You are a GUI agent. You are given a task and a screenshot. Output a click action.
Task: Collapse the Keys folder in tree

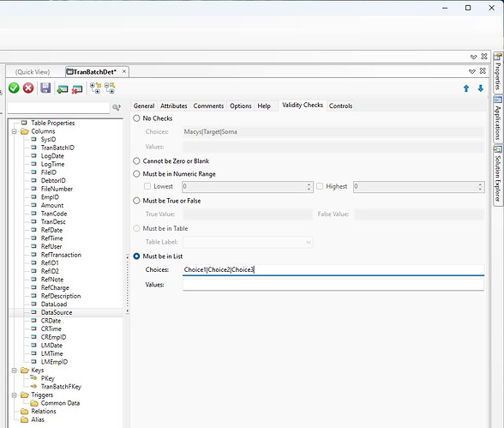click(14, 371)
